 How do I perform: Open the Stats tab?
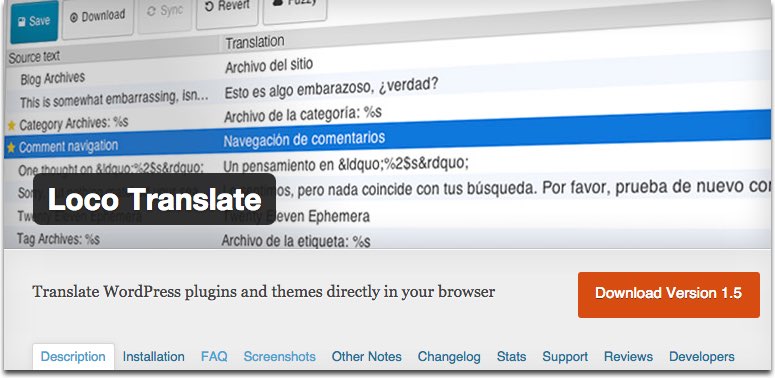[x=512, y=357]
